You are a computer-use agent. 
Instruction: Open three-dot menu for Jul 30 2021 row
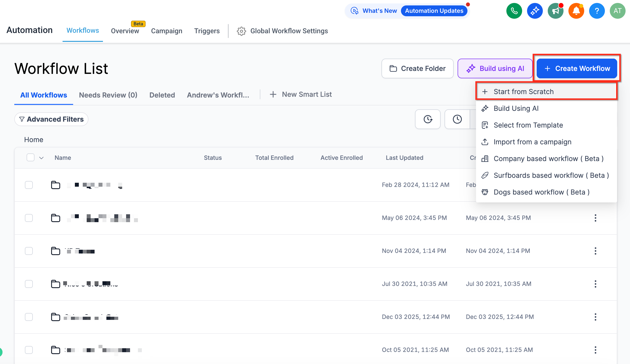pyautogui.click(x=595, y=284)
